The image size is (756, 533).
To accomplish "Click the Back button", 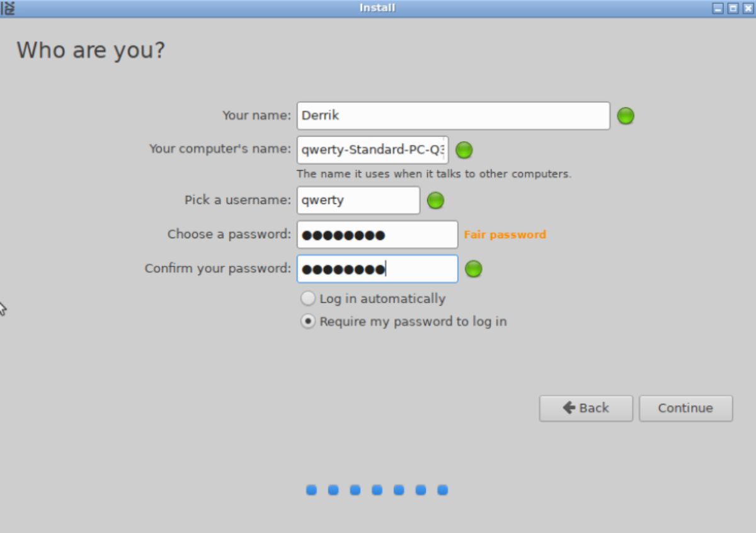I will [x=586, y=408].
